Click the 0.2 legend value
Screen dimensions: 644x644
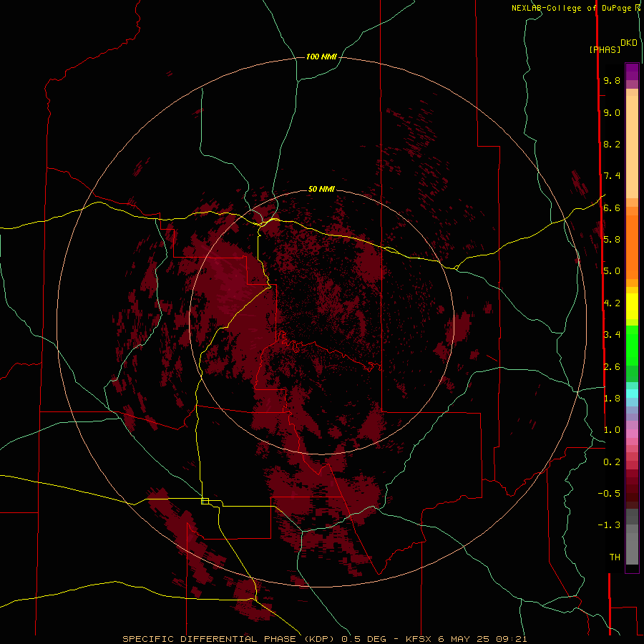tap(612, 462)
